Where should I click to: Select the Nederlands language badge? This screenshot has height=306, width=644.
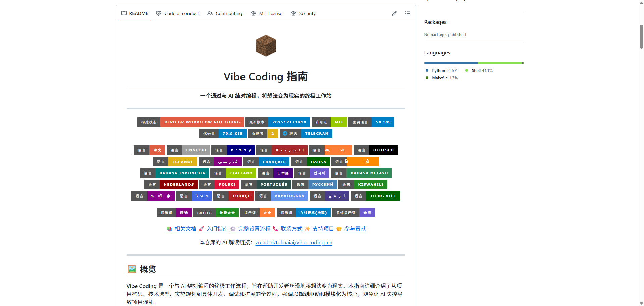point(171,184)
